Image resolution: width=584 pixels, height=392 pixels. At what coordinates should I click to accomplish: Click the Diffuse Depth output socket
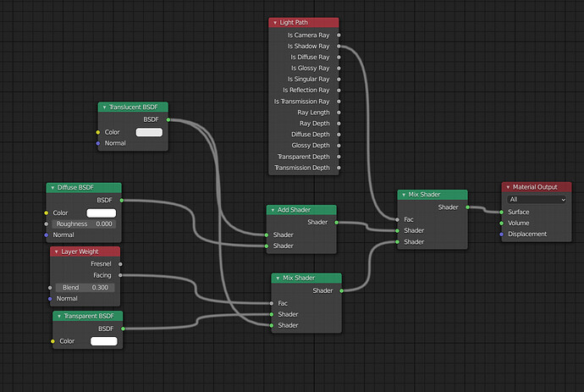pyautogui.click(x=339, y=135)
